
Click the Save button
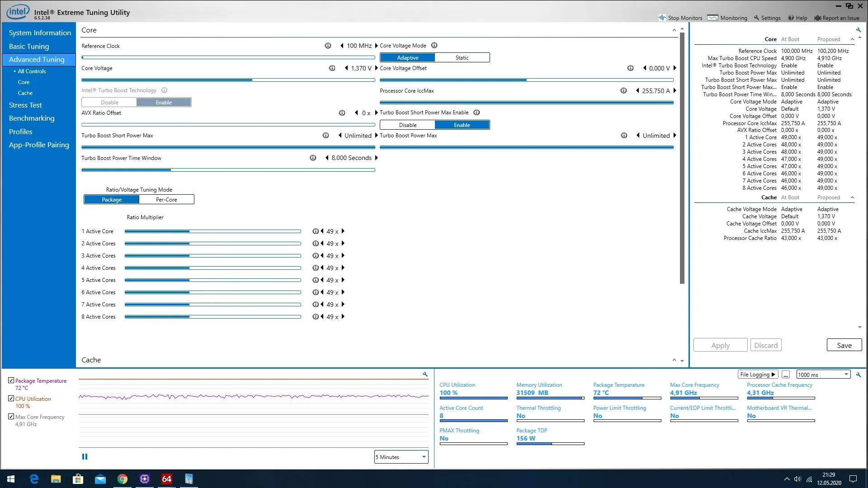(844, 345)
